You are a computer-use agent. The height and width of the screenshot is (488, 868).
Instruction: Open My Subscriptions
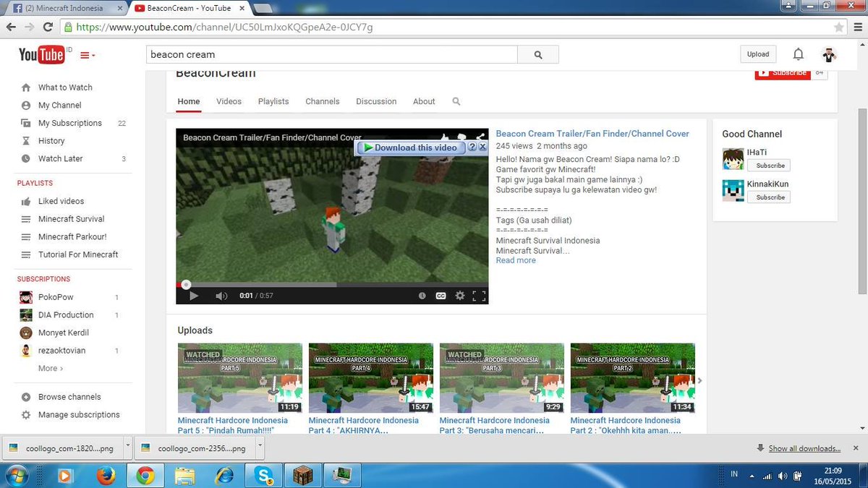(69, 123)
